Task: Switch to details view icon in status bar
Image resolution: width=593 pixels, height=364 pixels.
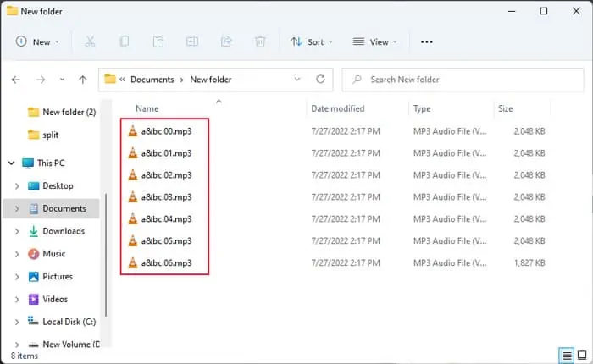Action: point(567,356)
